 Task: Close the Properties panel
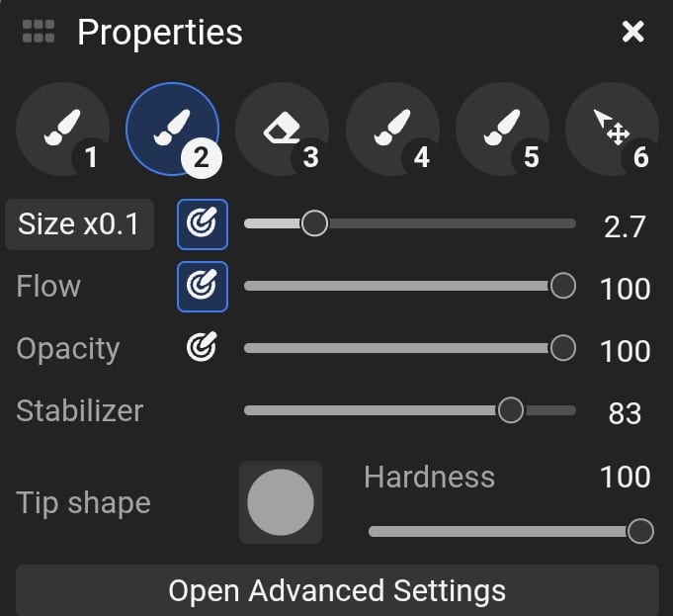632,32
